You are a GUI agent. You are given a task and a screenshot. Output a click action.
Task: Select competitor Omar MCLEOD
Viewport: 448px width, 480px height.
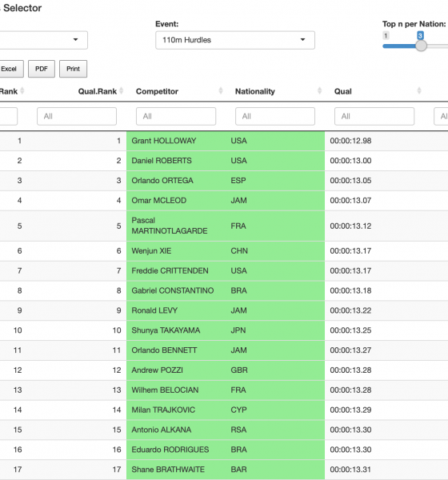pos(159,201)
